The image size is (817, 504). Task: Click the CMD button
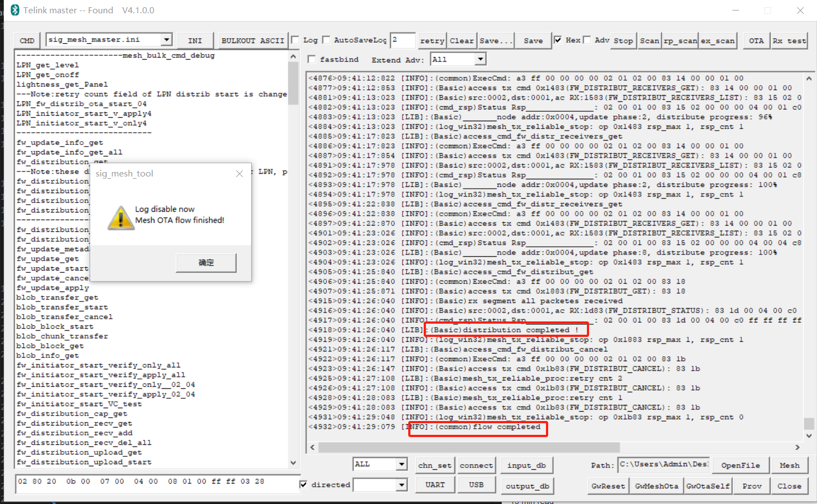pyautogui.click(x=27, y=40)
